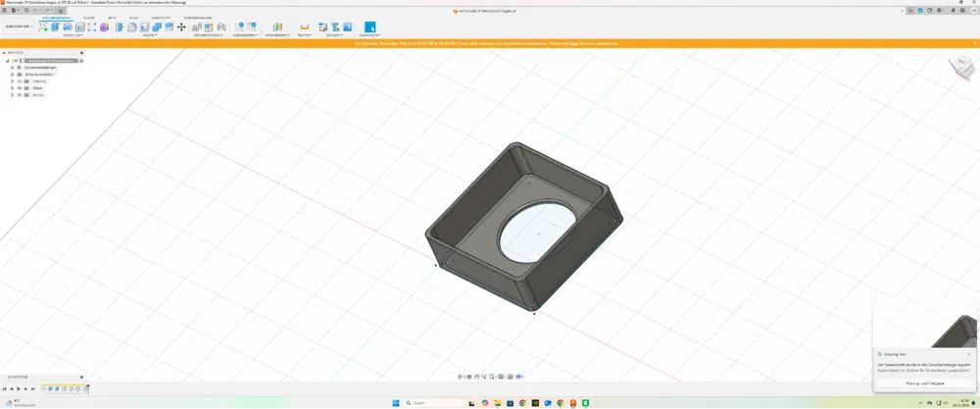Open the user account avatar
980x409 pixels.
(974, 10)
